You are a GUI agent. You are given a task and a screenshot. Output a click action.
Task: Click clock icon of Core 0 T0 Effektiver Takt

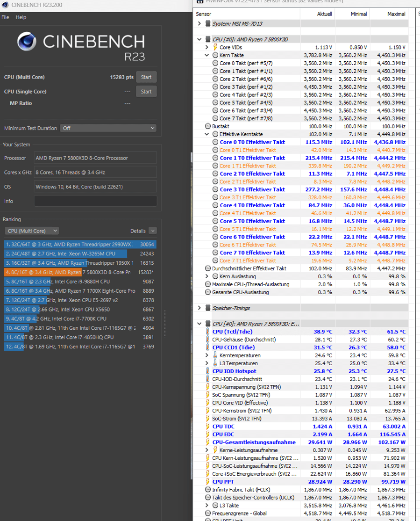(x=215, y=142)
